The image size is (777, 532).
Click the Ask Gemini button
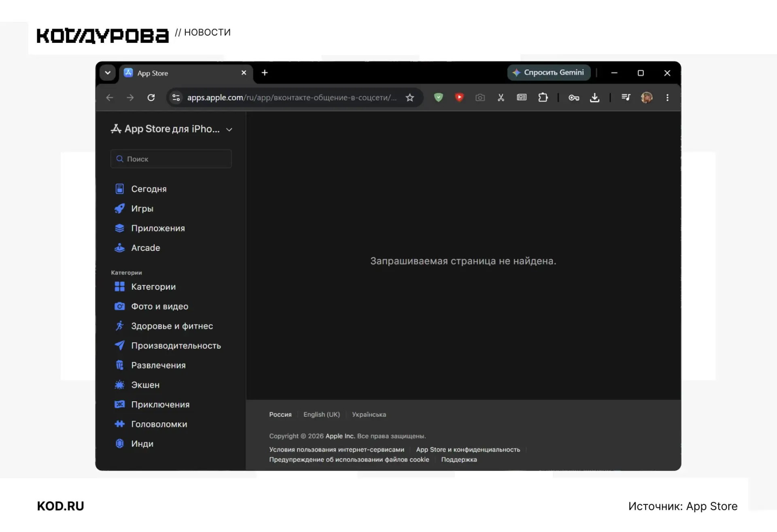tap(549, 73)
